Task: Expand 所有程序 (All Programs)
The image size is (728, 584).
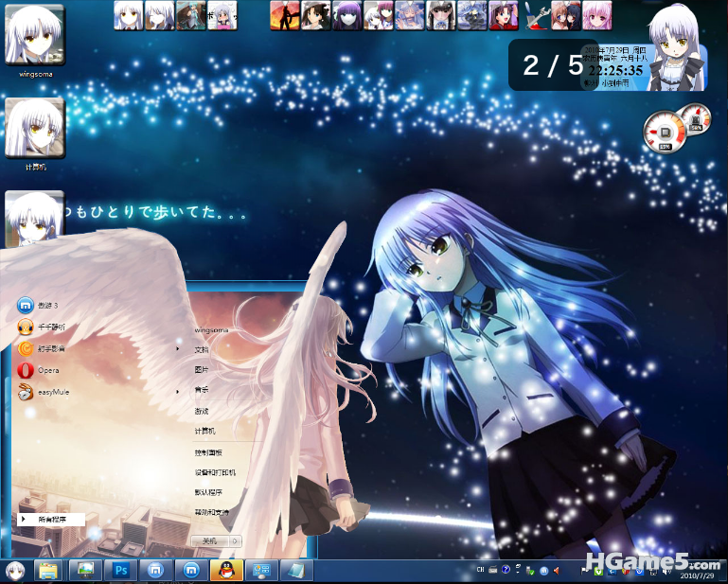Action: (51, 520)
